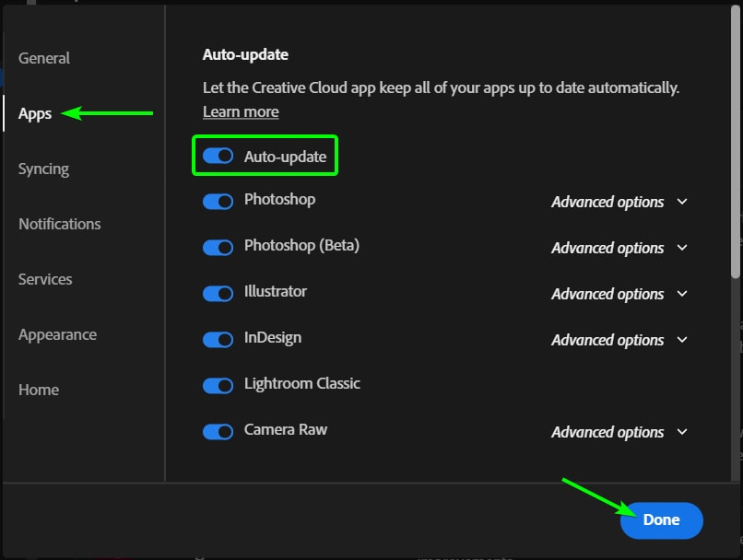Open the Services section

click(x=45, y=279)
